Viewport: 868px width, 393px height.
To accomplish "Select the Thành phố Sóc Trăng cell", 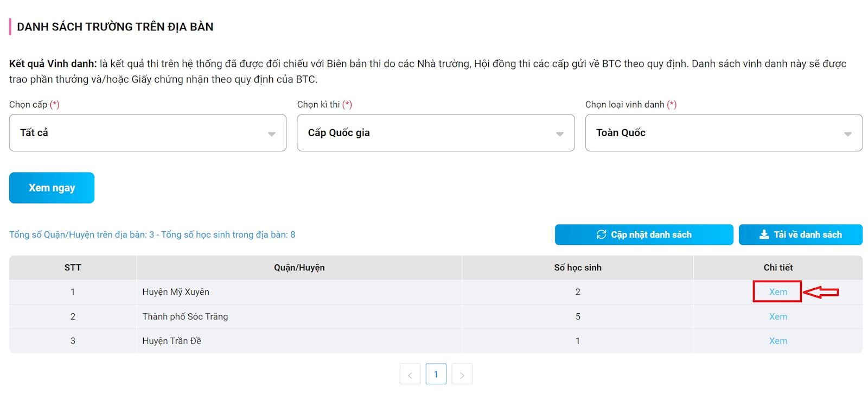I will [x=299, y=316].
